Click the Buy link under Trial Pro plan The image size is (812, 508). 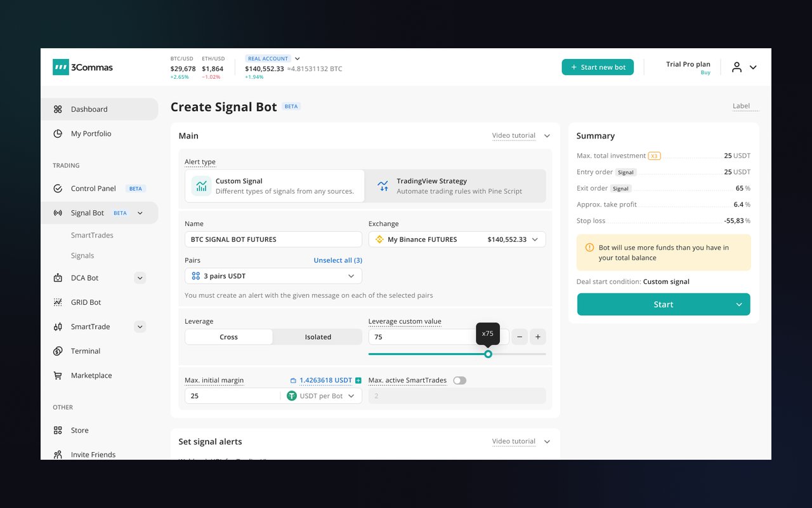pyautogui.click(x=705, y=72)
